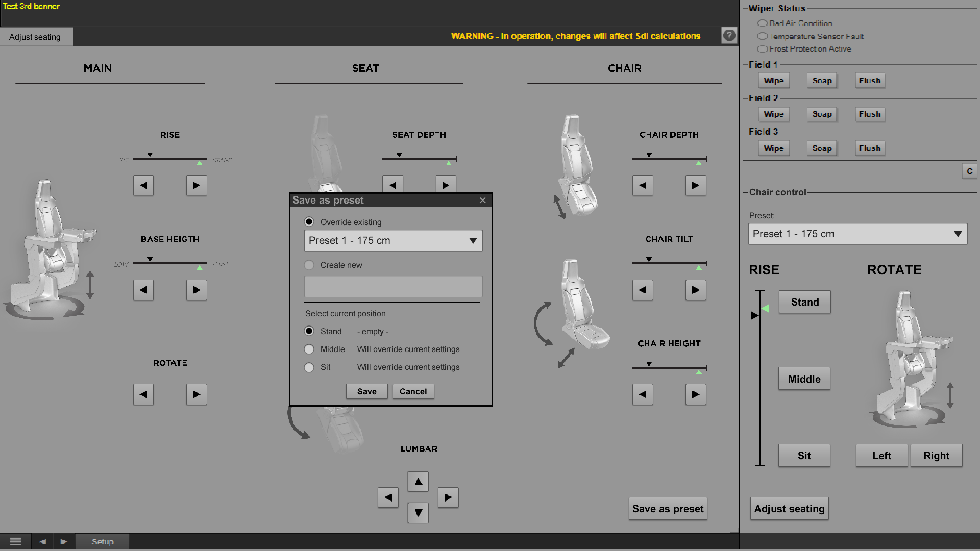Open the Adjust seating tab

click(x=36, y=37)
